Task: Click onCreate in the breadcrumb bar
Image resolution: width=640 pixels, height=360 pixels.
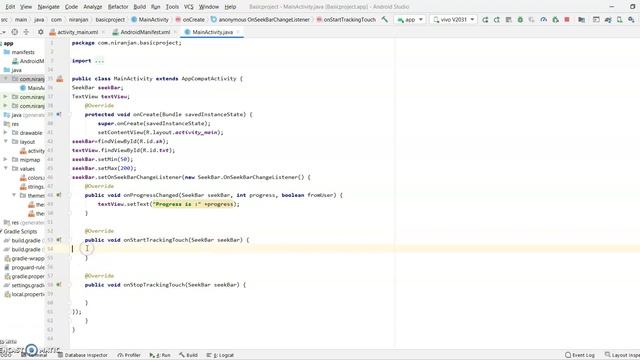Action: 190,20
